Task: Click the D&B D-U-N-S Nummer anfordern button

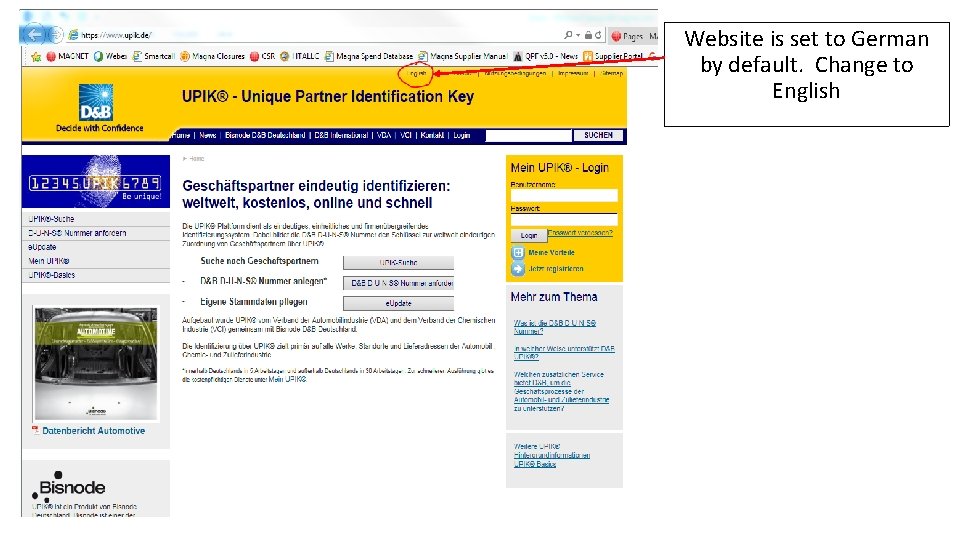Action: pos(398,283)
